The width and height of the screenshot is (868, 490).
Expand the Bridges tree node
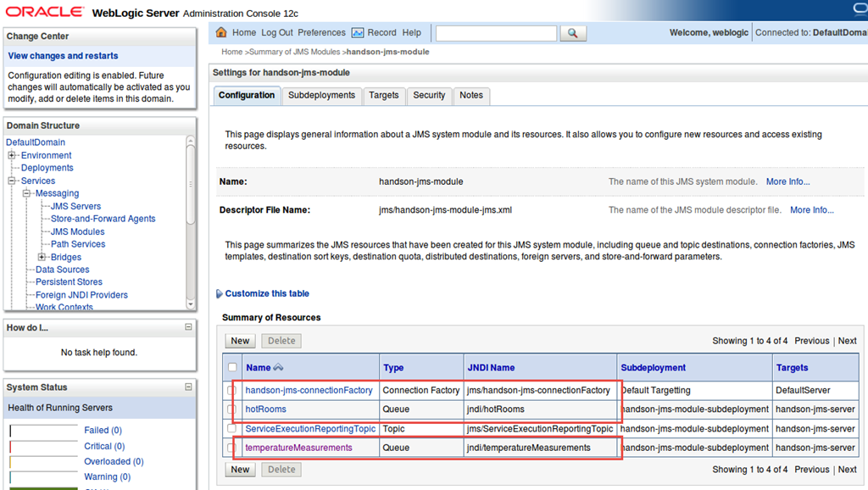point(42,258)
